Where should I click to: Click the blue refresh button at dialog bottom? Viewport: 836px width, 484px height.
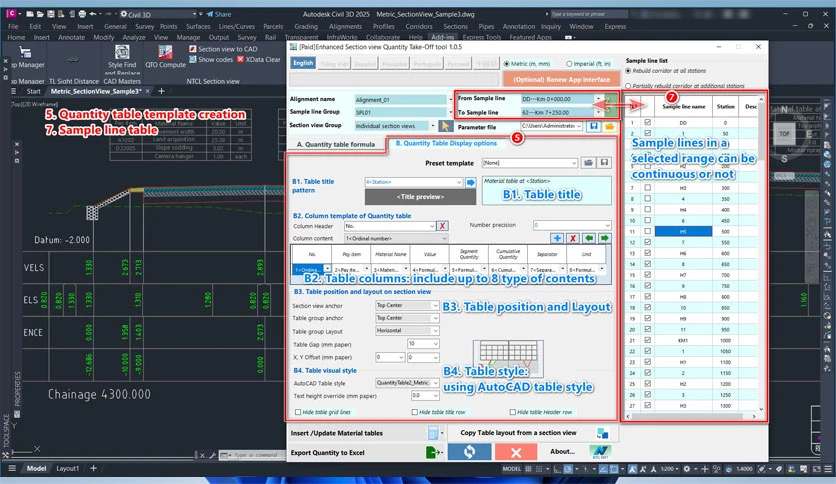[x=469, y=452]
